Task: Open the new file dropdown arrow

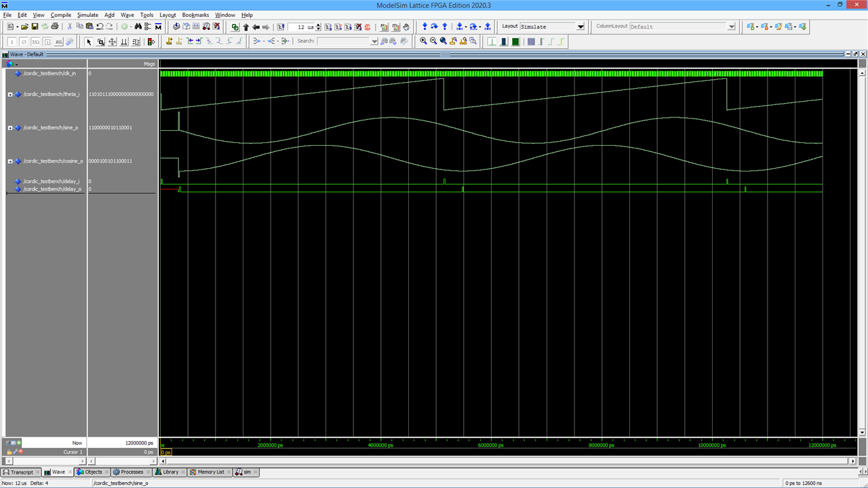Action: tap(18, 26)
